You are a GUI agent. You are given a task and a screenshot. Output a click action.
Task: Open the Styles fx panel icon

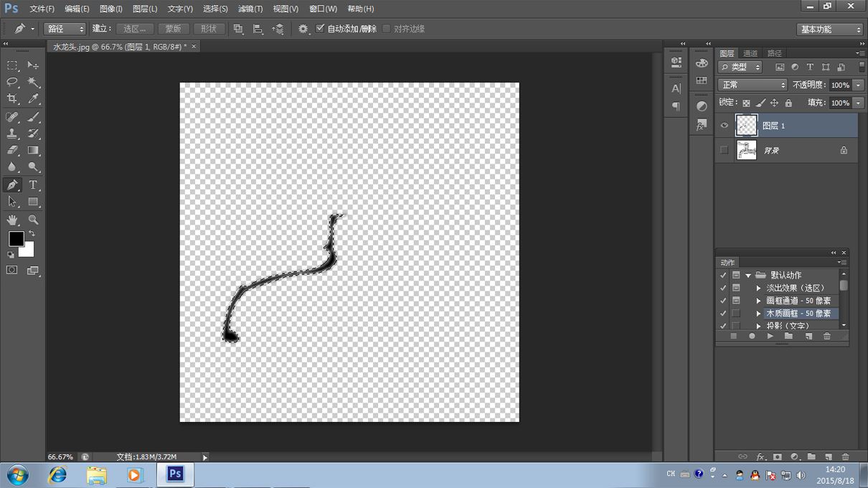coord(702,124)
